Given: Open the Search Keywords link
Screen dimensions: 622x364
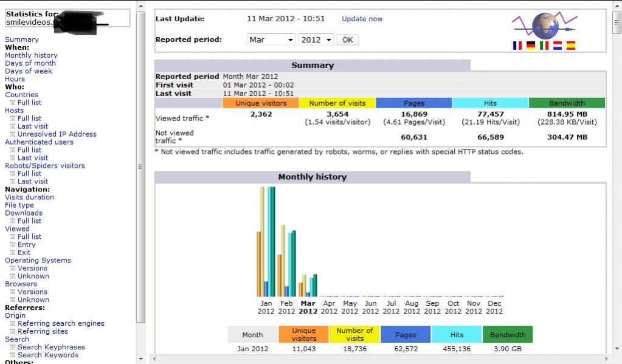Looking at the screenshot, I should coord(48,355).
